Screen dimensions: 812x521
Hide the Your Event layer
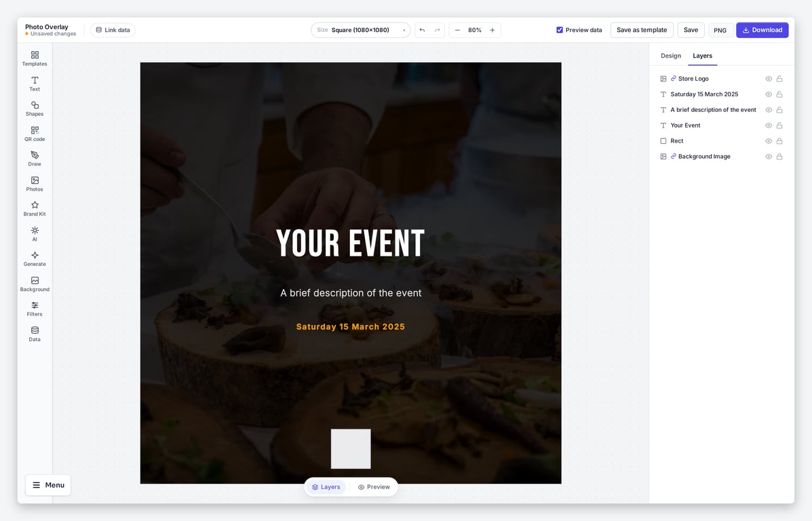point(769,126)
